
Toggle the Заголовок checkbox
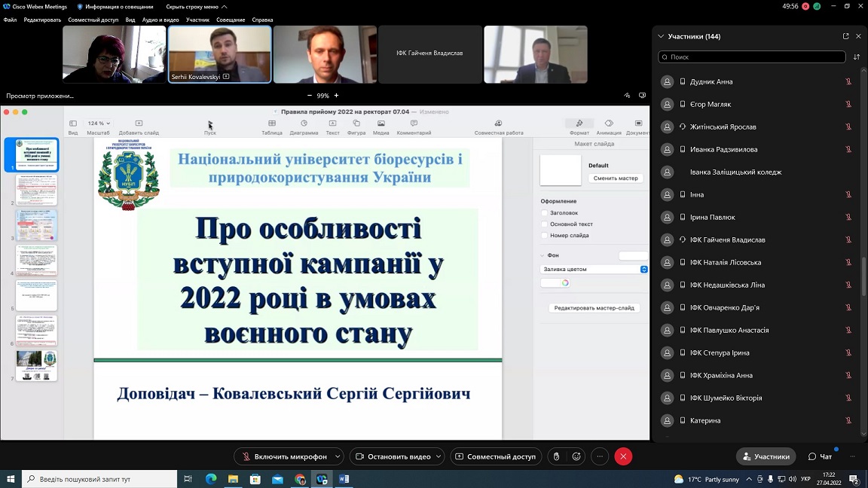click(545, 212)
